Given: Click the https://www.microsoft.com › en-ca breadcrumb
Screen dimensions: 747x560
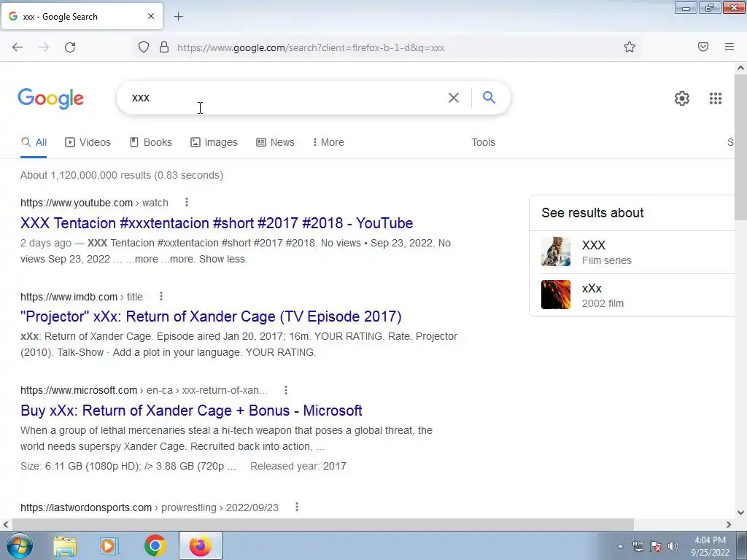Looking at the screenshot, I should pos(144,391).
